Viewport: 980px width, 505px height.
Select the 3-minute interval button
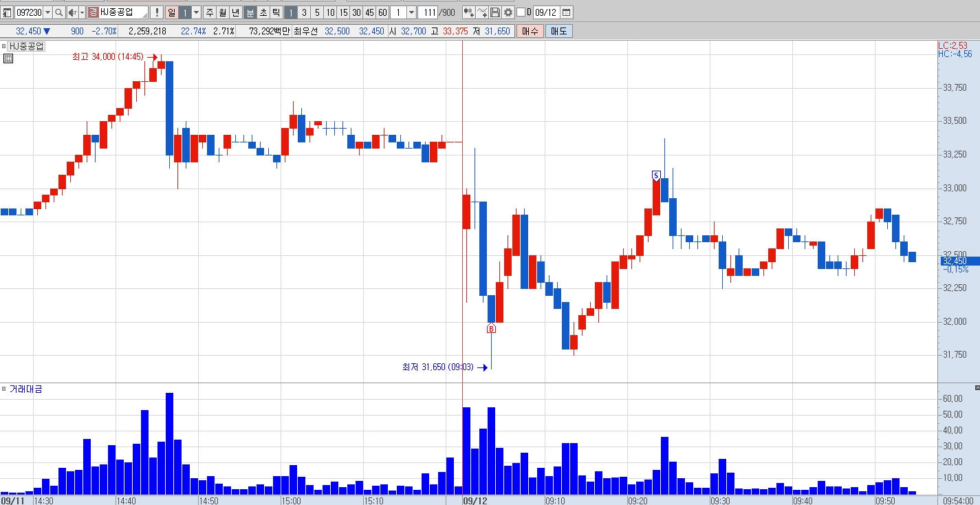tap(304, 12)
